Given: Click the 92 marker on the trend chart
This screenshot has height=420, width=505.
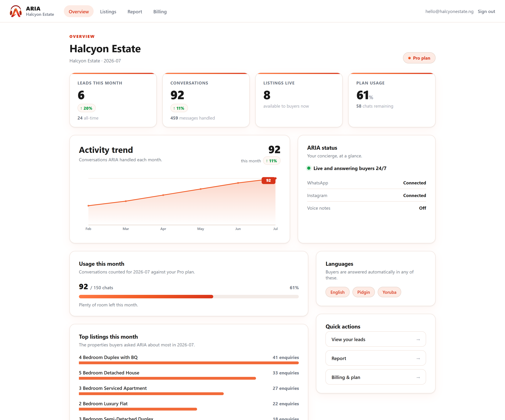Looking at the screenshot, I should tap(268, 180).
